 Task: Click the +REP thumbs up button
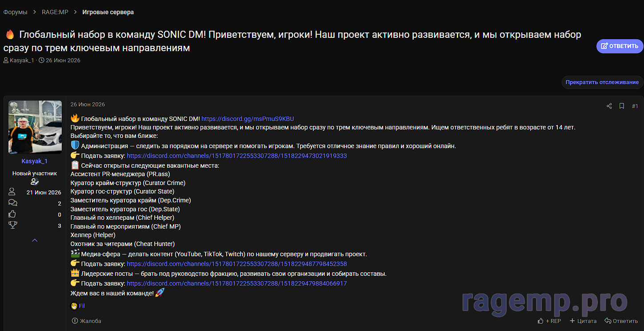coord(549,321)
